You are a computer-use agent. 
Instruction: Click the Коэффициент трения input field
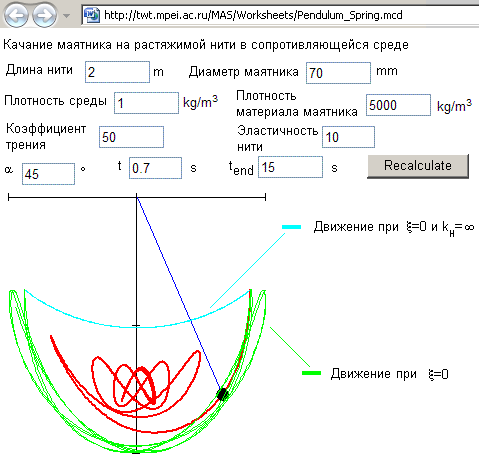pos(131,137)
